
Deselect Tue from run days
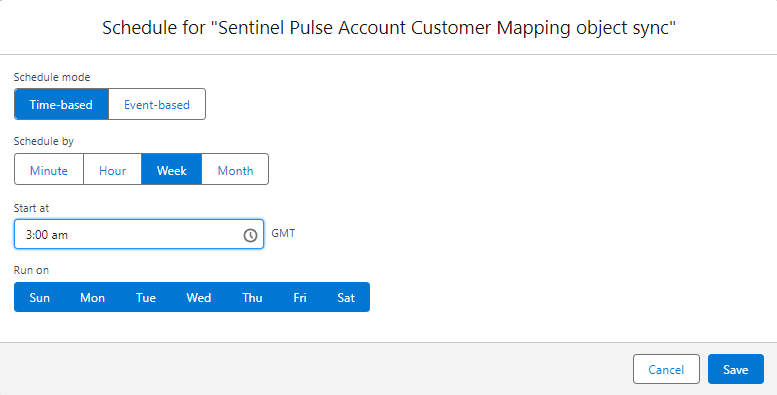pyautogui.click(x=146, y=297)
